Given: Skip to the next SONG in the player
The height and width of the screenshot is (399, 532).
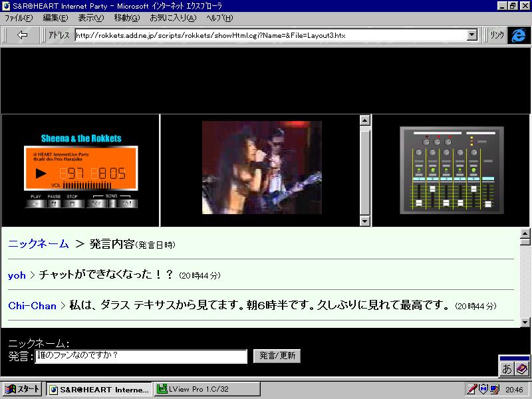Looking at the screenshot, I should (x=127, y=203).
